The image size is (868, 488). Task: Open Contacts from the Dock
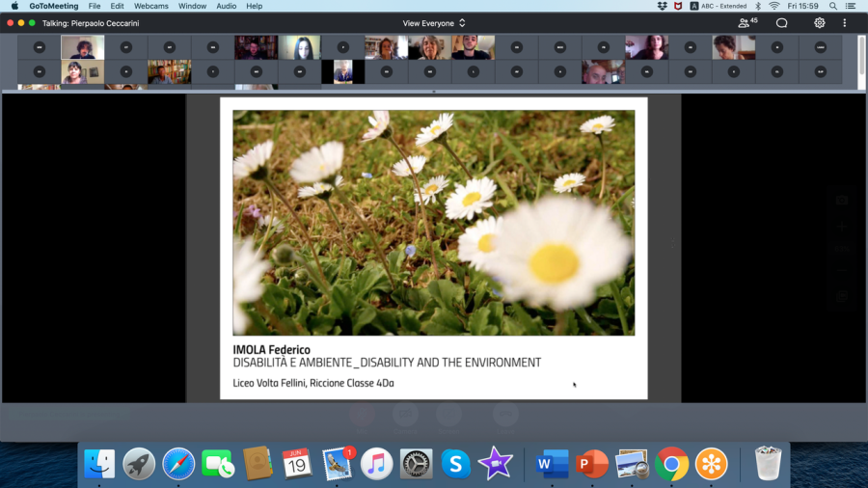coord(258,464)
